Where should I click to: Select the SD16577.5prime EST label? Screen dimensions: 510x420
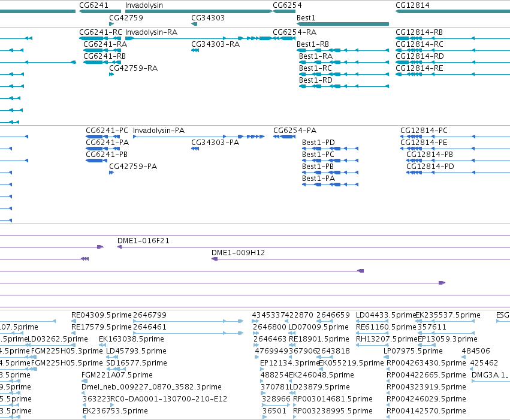[x=137, y=364]
